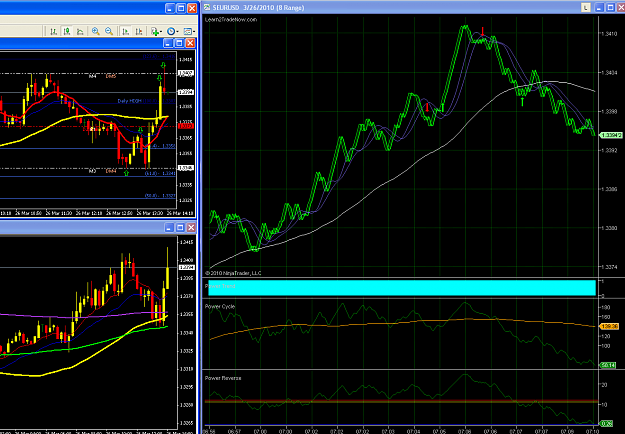The height and width of the screenshot is (434, 625).
Task: Click the red price marker on upper MetaTrader axis
Action: pos(186,126)
